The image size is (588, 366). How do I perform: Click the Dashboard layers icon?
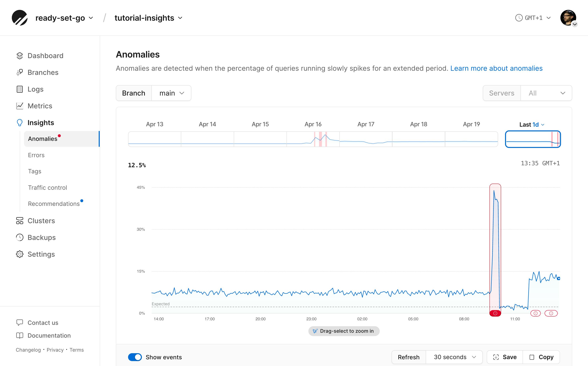(x=20, y=56)
